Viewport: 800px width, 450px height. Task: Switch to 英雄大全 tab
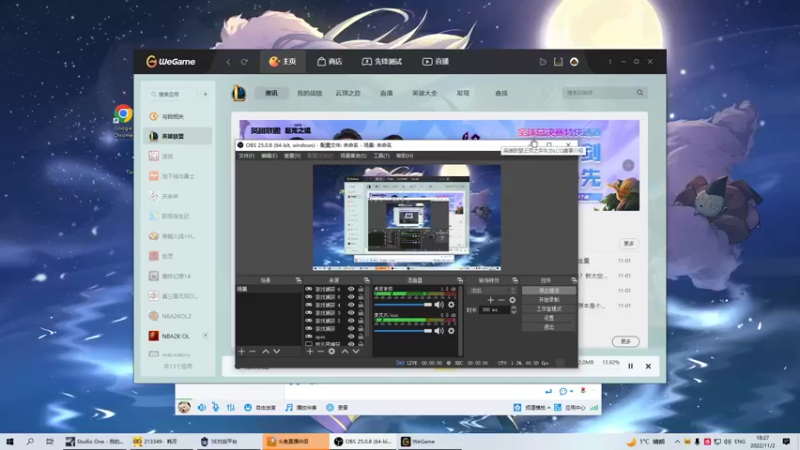(x=424, y=93)
